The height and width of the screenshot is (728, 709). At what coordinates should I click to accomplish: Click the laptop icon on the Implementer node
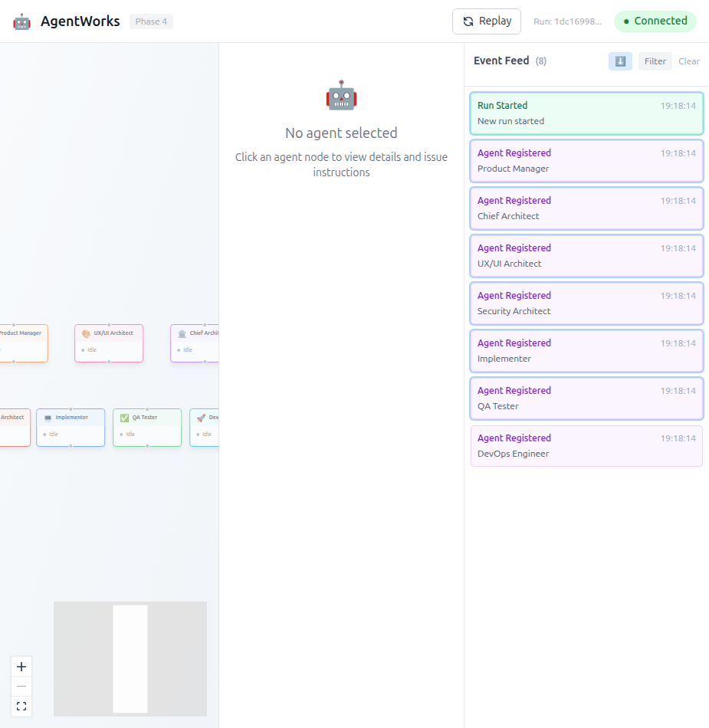tap(48, 417)
